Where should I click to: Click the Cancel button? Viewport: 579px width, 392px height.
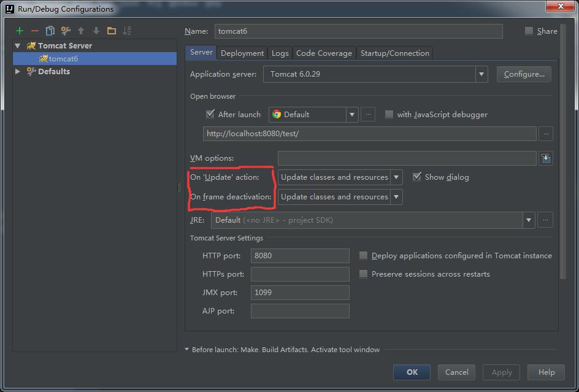pyautogui.click(x=456, y=372)
